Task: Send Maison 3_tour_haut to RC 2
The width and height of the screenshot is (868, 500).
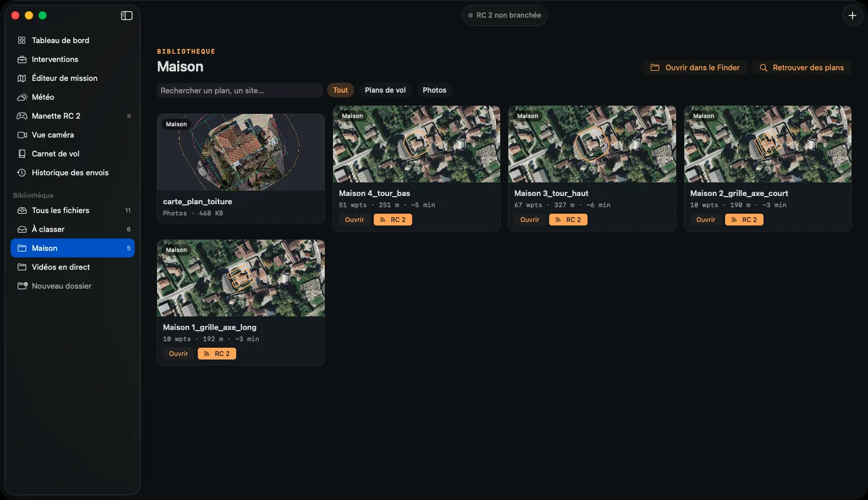Action: [568, 220]
